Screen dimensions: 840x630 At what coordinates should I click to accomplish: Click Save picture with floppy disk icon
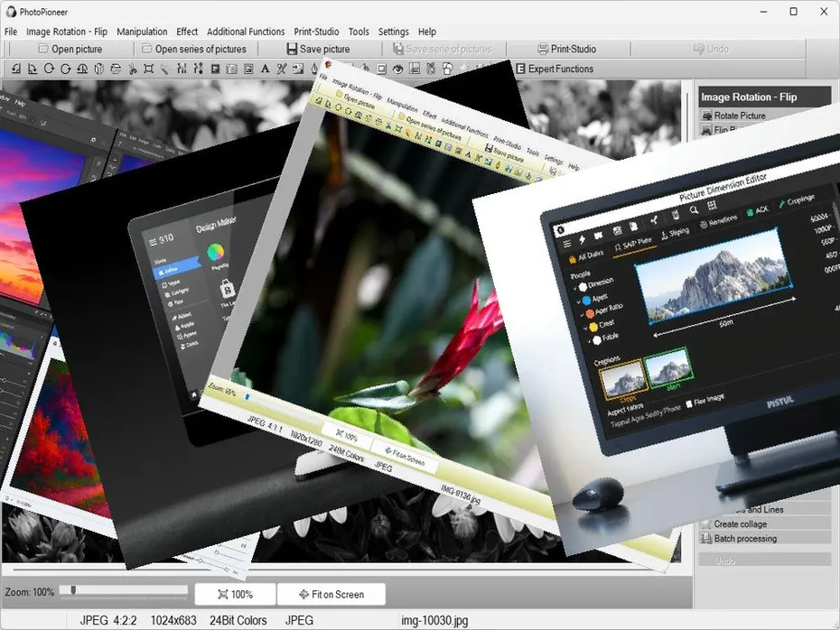pos(317,49)
